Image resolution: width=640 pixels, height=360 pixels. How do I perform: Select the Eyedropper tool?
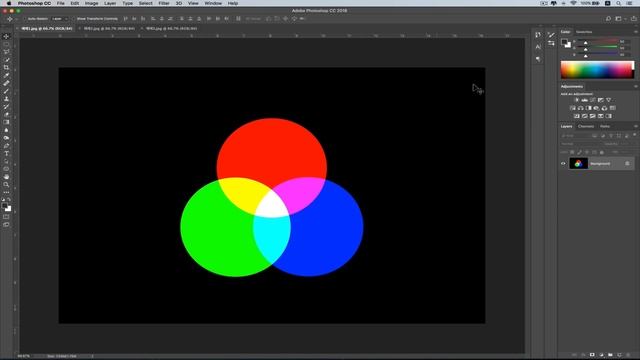pos(6,75)
